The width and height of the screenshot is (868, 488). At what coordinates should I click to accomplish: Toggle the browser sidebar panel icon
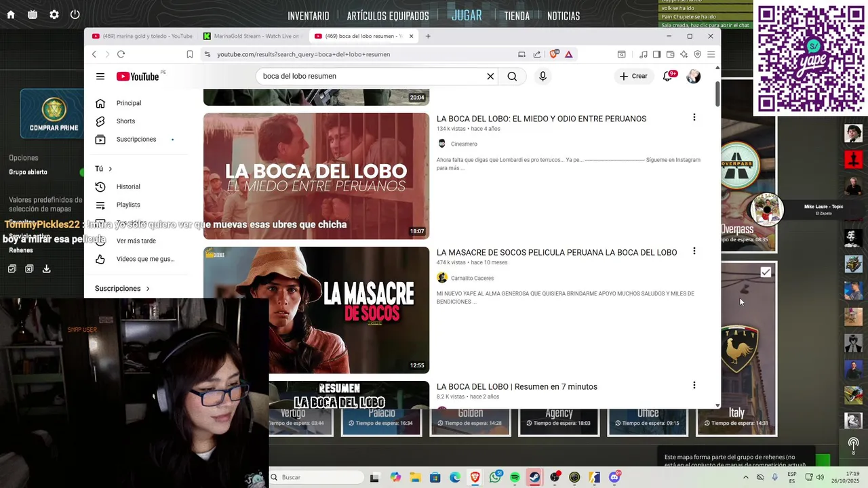pyautogui.click(x=656, y=54)
